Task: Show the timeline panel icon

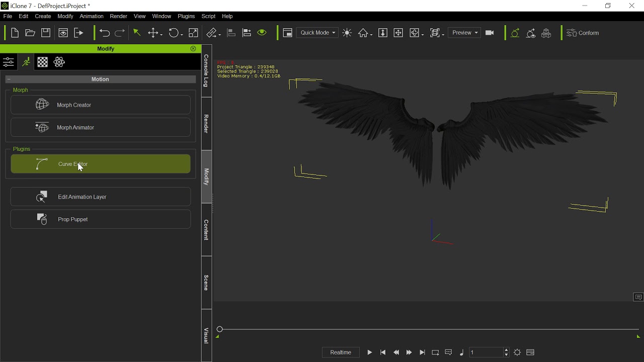Action: (x=530, y=352)
